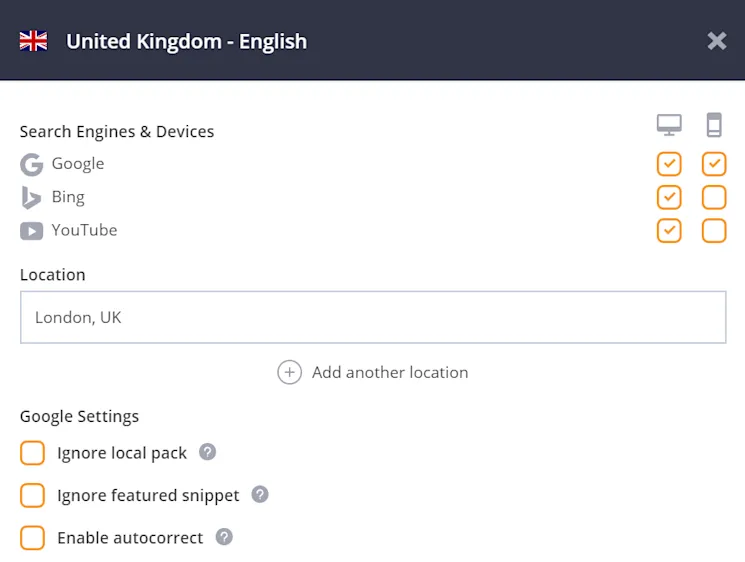
Task: Open help for Enable autocorrect
Action: point(224,537)
